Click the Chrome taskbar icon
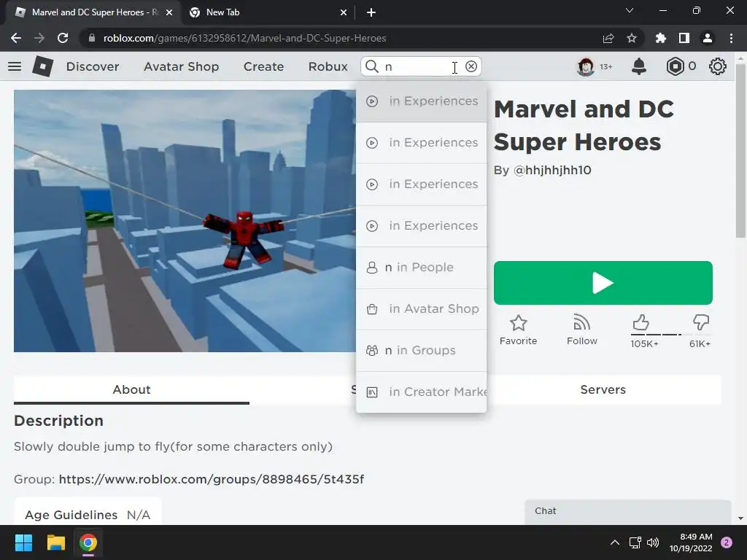This screenshot has height=560, width=747. [88, 542]
